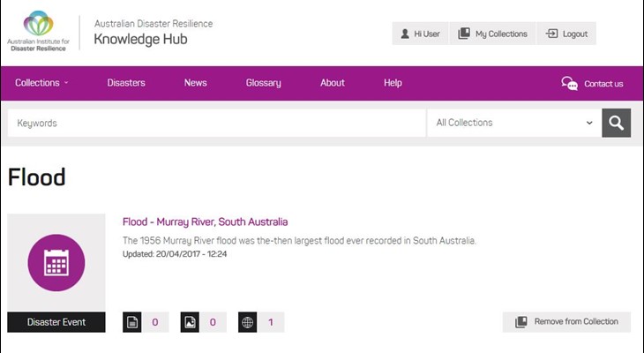
Task: Click the globe web links icon
Action: (x=248, y=322)
